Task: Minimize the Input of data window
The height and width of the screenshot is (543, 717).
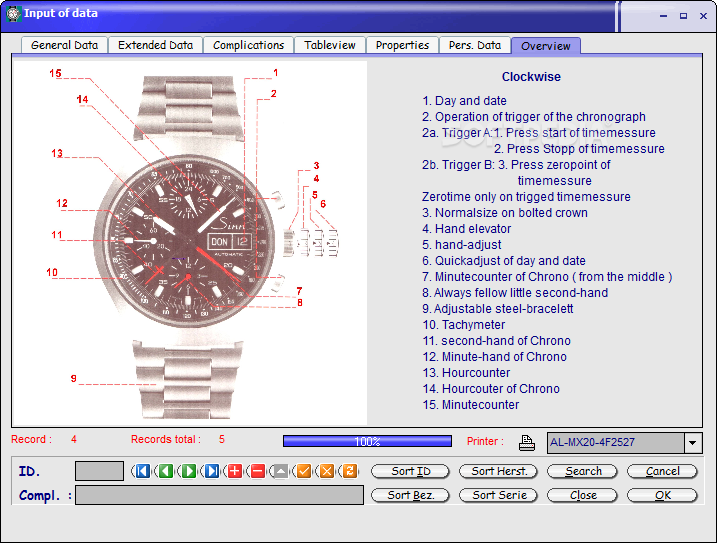Action: tap(663, 16)
